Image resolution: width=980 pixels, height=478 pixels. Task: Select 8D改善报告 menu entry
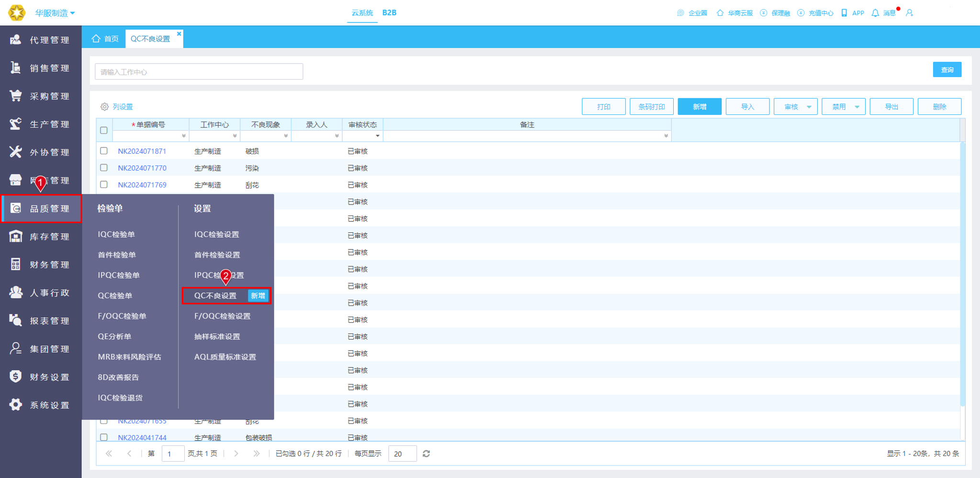click(118, 377)
